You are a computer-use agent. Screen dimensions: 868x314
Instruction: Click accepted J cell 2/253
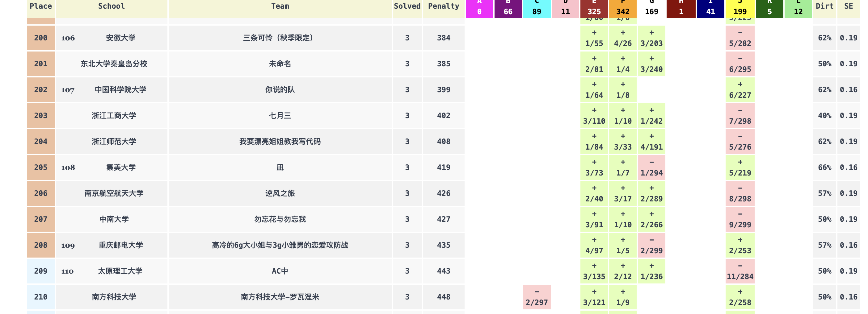click(740, 245)
